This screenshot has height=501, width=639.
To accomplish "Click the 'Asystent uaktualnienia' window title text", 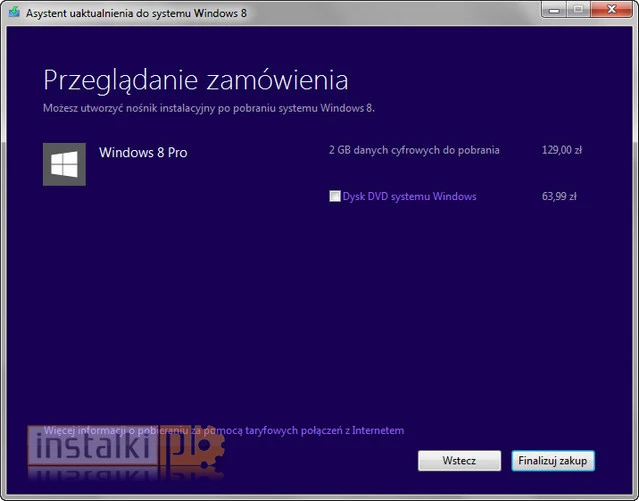I will pos(136,13).
